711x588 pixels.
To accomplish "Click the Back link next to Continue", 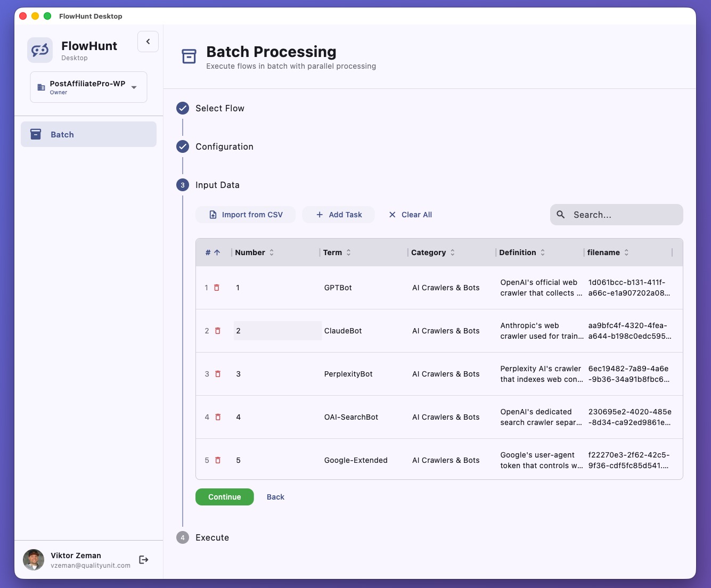I will pos(275,496).
